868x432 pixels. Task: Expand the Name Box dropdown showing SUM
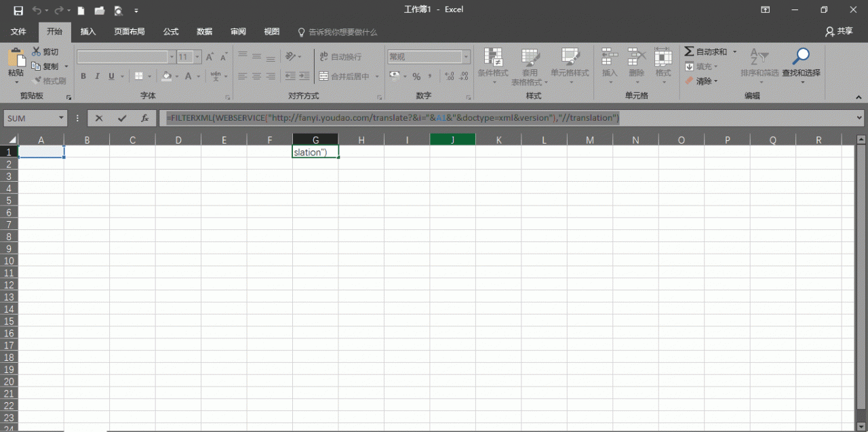click(x=61, y=118)
